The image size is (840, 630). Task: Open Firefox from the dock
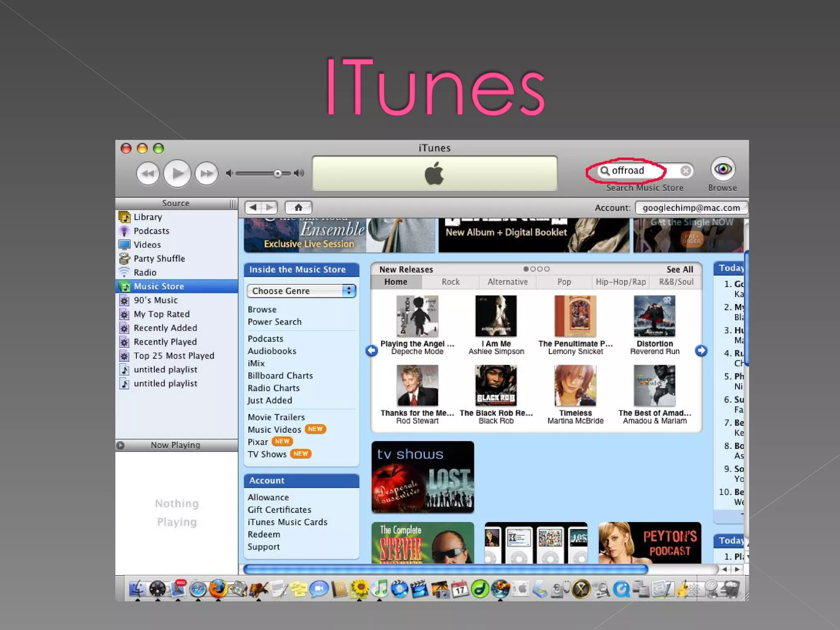point(218,589)
